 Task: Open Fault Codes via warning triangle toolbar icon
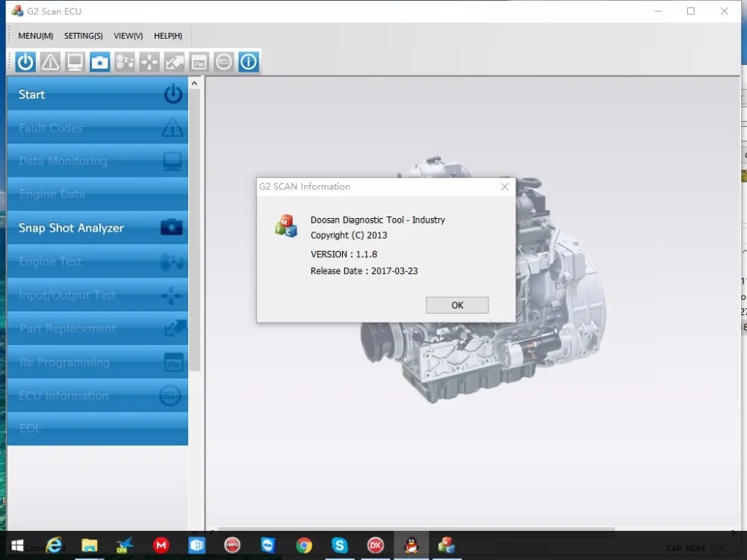pos(50,62)
